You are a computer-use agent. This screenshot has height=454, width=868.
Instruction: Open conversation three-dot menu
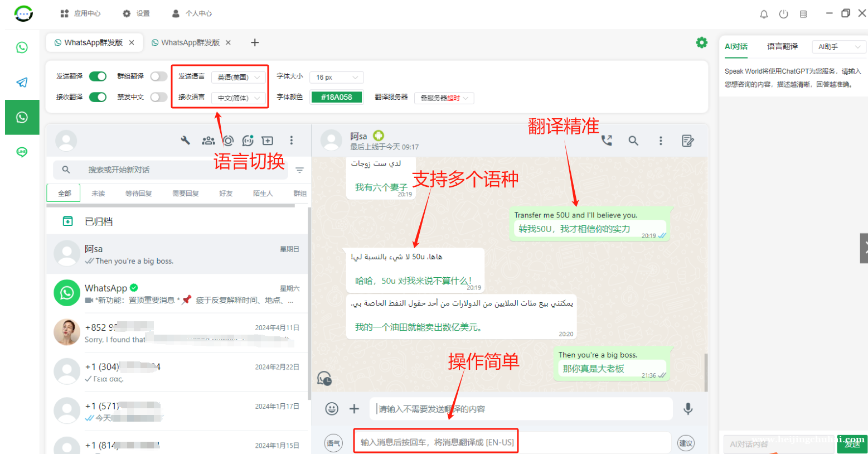661,141
